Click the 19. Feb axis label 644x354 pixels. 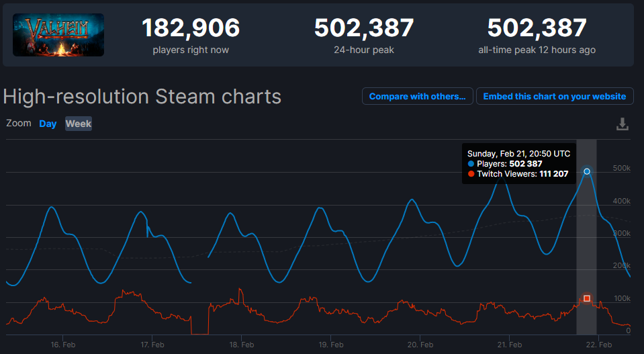331,345
